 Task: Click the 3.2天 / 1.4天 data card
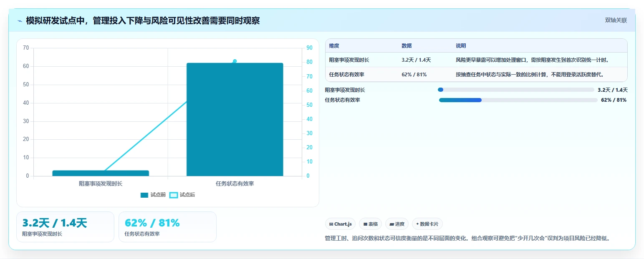(65, 227)
